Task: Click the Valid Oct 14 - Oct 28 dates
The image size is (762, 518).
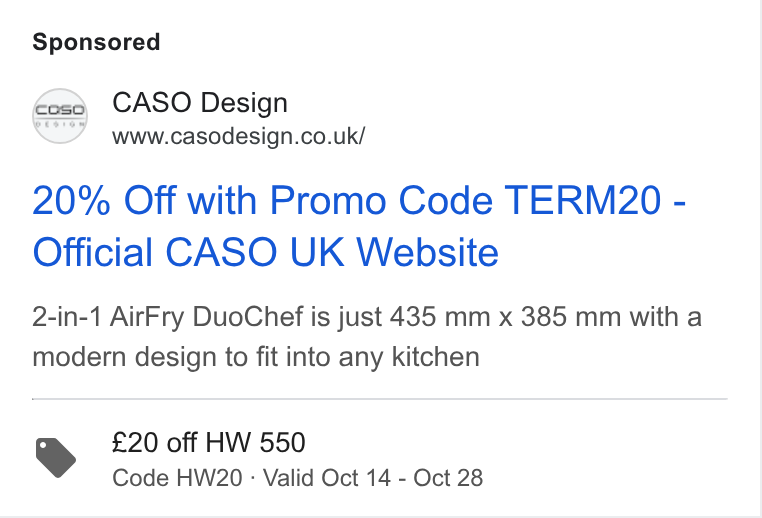Action: tap(373, 478)
